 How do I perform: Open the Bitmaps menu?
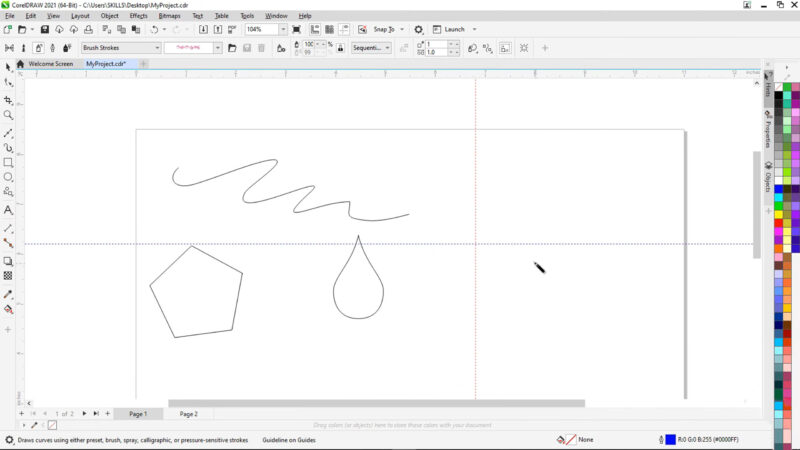pos(169,16)
